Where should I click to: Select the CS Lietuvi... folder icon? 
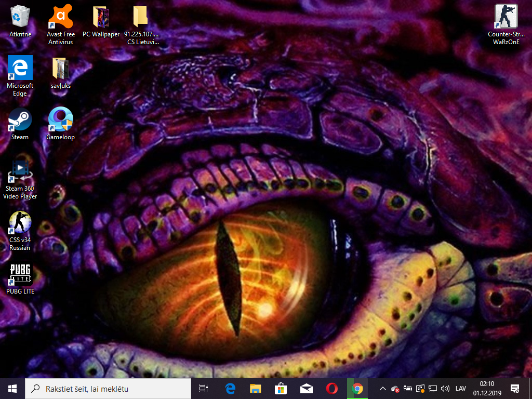pyautogui.click(x=141, y=24)
